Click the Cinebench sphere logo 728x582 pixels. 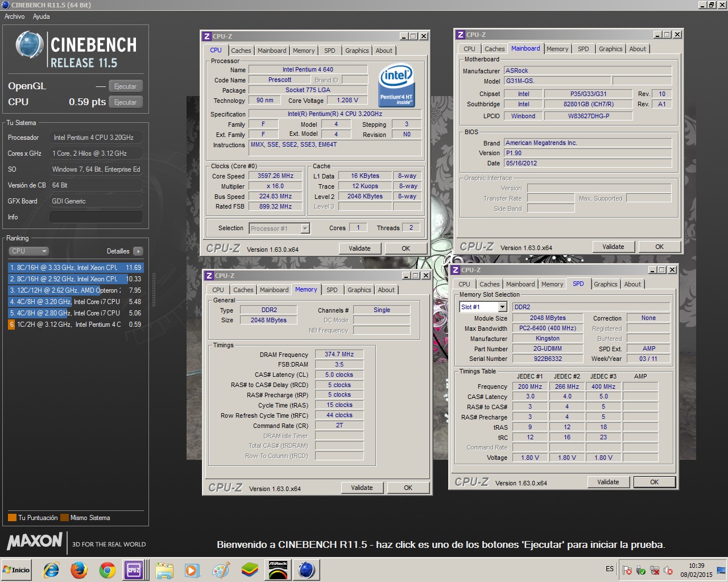pyautogui.click(x=29, y=45)
